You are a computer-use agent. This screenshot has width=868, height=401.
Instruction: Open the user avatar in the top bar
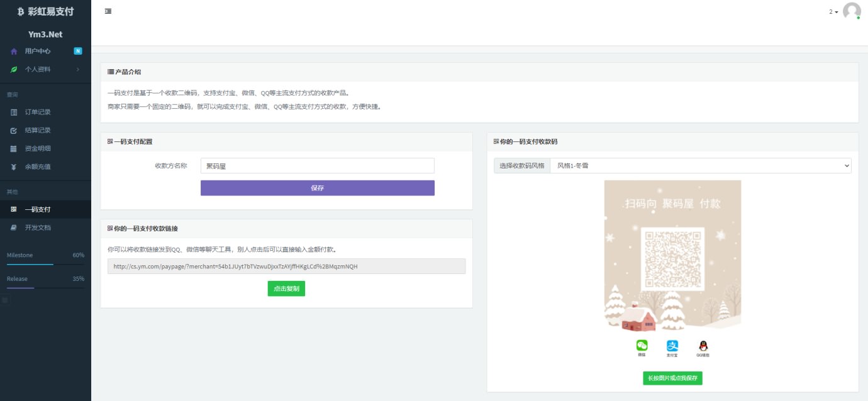(852, 11)
